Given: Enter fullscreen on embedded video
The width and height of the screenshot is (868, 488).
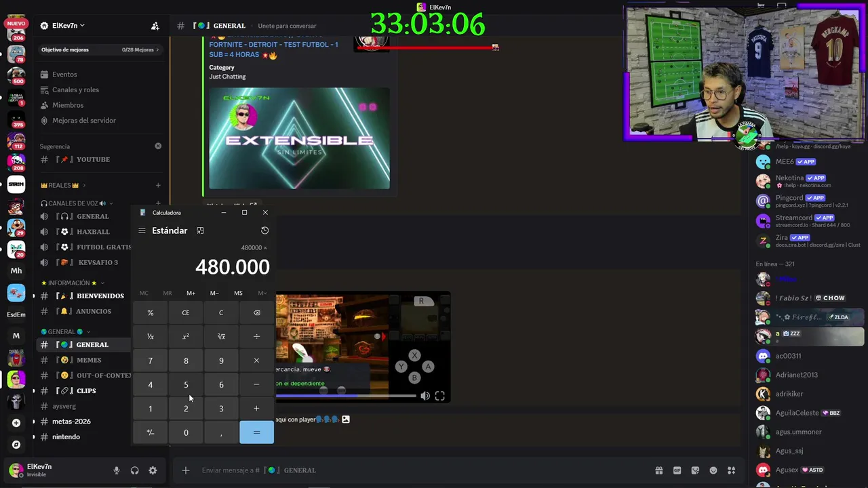Looking at the screenshot, I should click(439, 396).
